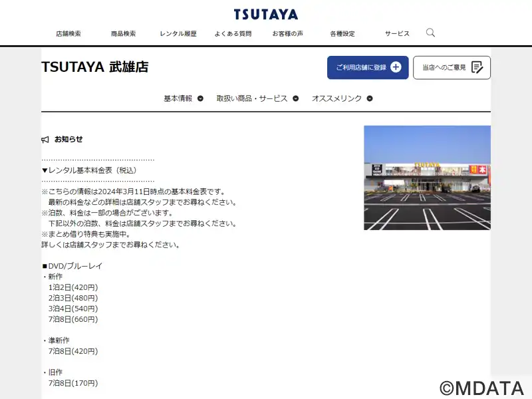Screen dimensions: 532x399
Task: Open お客様の声 in the navigation
Action: coord(288,34)
